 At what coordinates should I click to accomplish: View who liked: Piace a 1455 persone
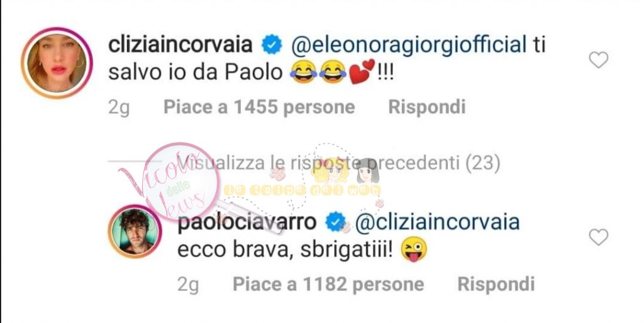(259, 107)
